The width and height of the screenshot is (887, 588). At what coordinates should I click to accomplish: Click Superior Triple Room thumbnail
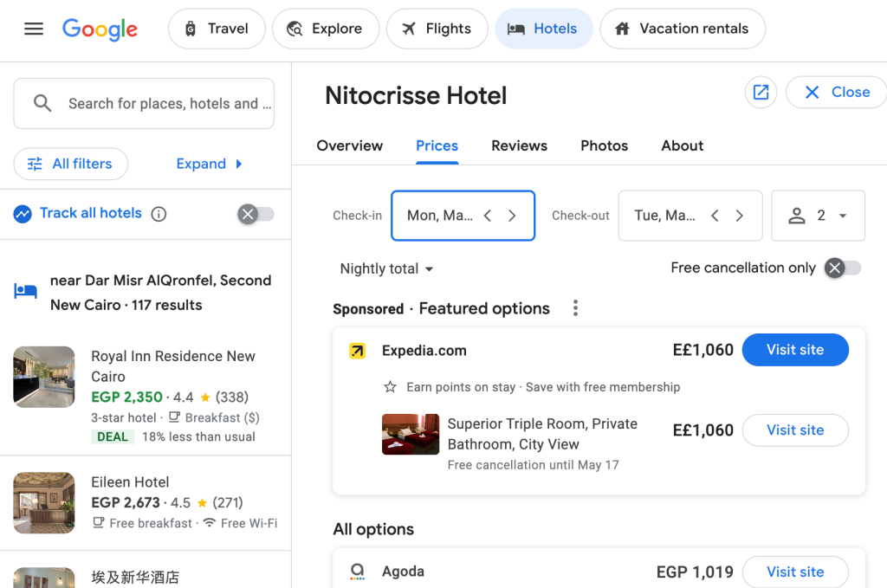coord(411,434)
